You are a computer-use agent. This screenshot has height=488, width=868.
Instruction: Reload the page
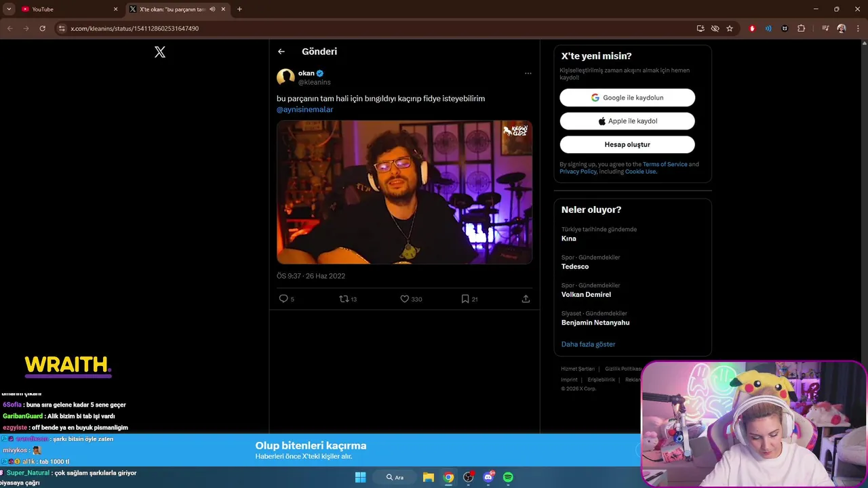[42, 28]
